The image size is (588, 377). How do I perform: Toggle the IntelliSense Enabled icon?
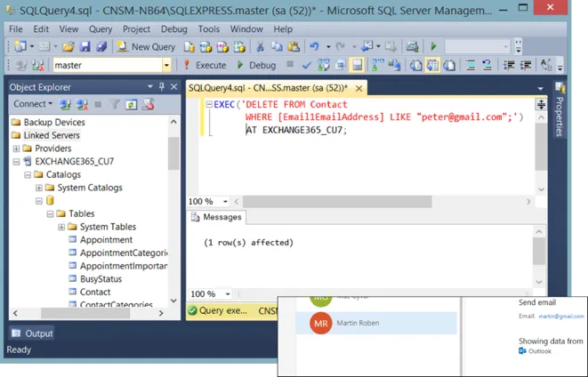[x=357, y=65]
